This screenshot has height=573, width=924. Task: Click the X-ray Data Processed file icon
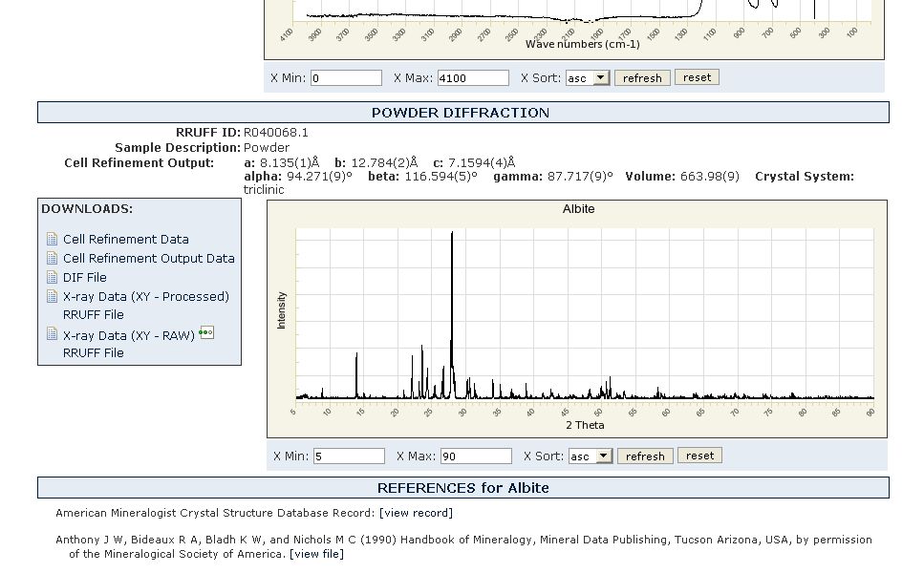coord(53,296)
